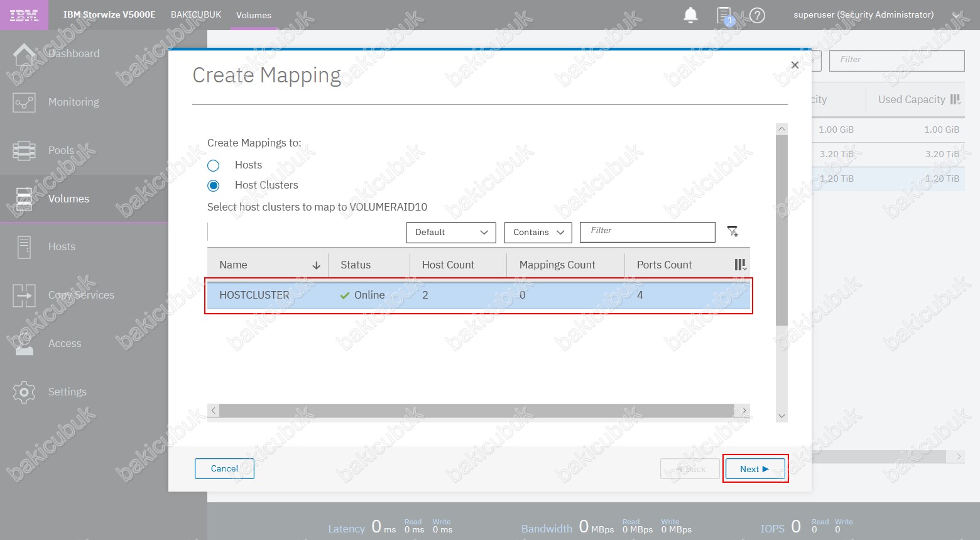Click the Pools storage icon
This screenshot has width=980, height=540.
click(x=24, y=151)
